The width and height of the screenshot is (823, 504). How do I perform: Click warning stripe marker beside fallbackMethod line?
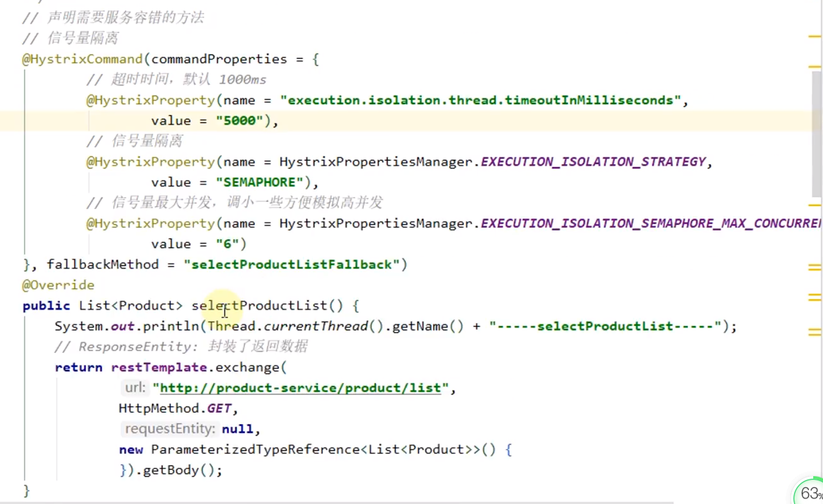[x=814, y=267]
